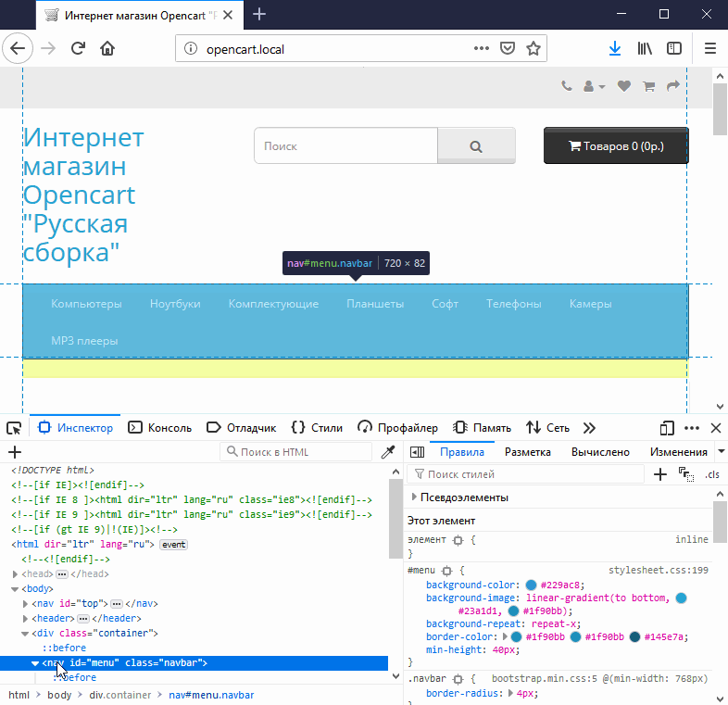Viewport: 728px width, 705px height.
Task: Focus the Поиск стилей filter field
Action: [x=526, y=474]
